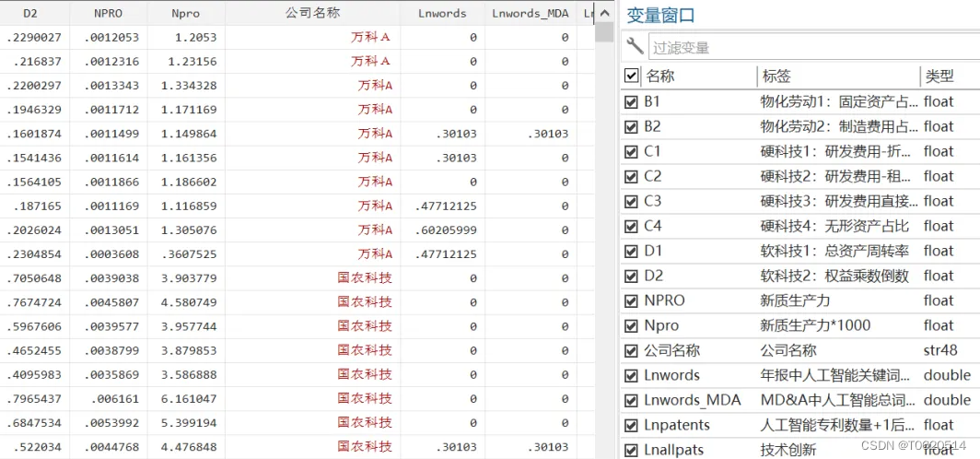Click label 技术创新 for Lnallpats
The width and height of the screenshot is (980, 459).
pyautogui.click(x=788, y=450)
